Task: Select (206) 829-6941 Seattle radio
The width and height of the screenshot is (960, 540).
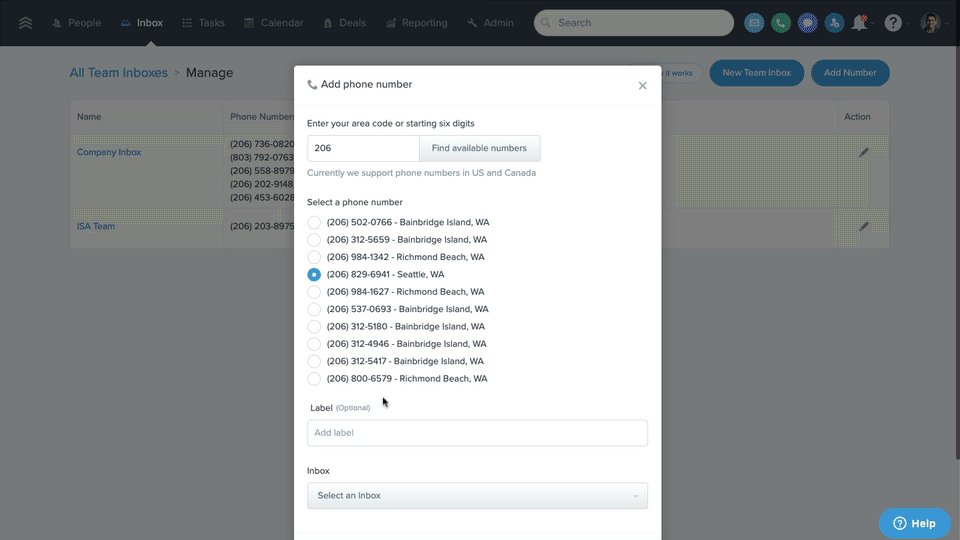Action: (x=314, y=274)
